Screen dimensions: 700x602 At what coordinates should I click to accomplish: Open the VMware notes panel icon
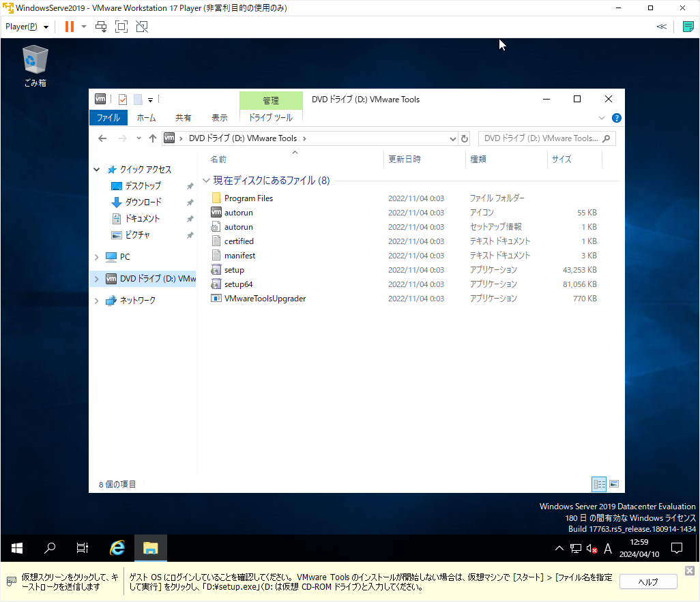click(x=688, y=27)
